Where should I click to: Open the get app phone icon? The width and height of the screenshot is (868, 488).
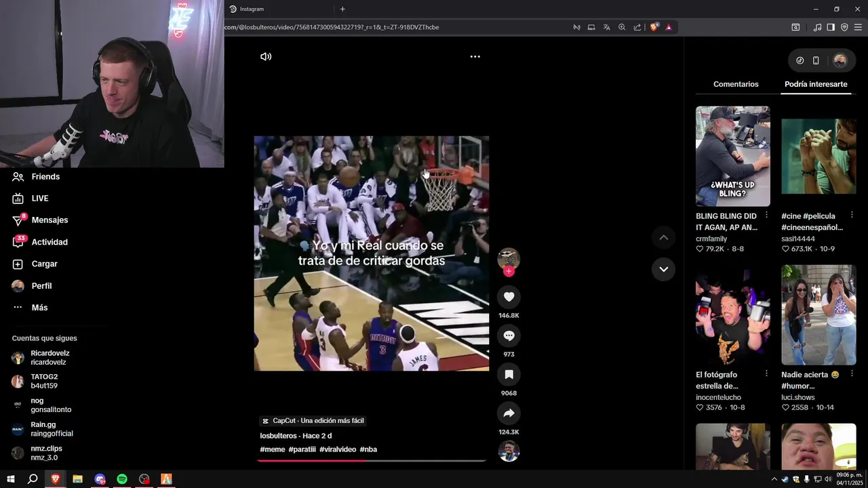click(816, 60)
